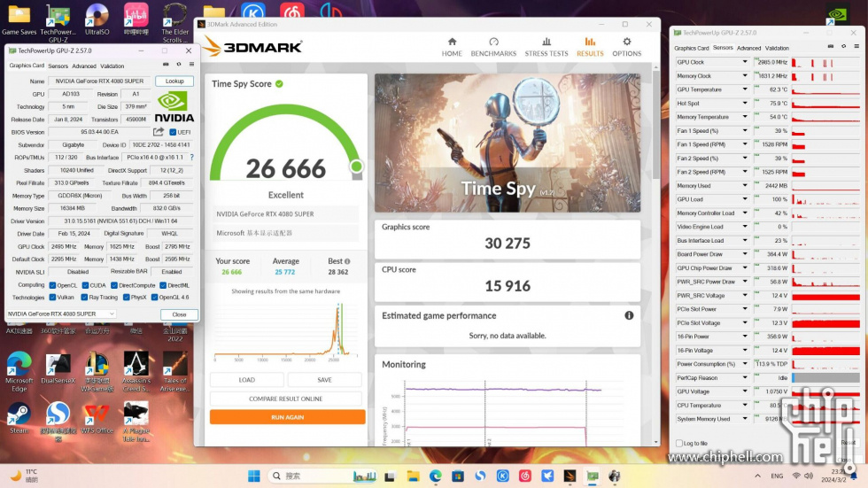Click the Bus Interface question mark in GPU-Z

click(x=192, y=157)
